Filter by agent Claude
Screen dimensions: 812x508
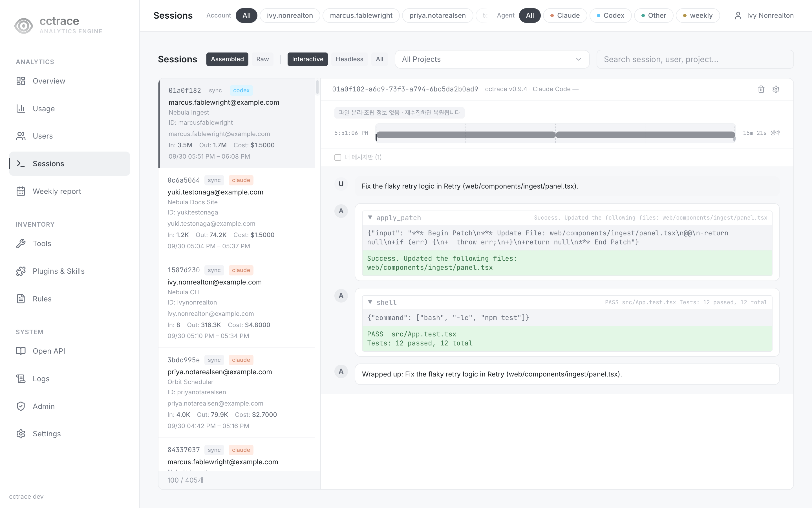click(x=565, y=16)
